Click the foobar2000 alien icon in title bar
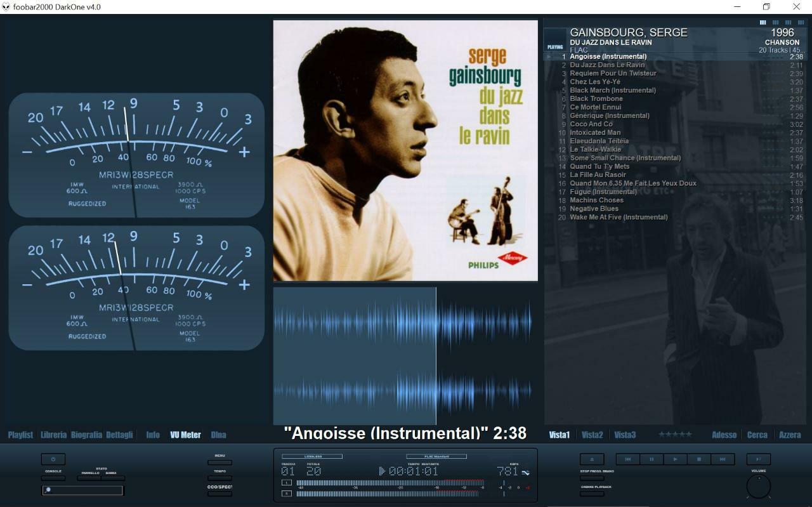The image size is (812, 507). 6,7
